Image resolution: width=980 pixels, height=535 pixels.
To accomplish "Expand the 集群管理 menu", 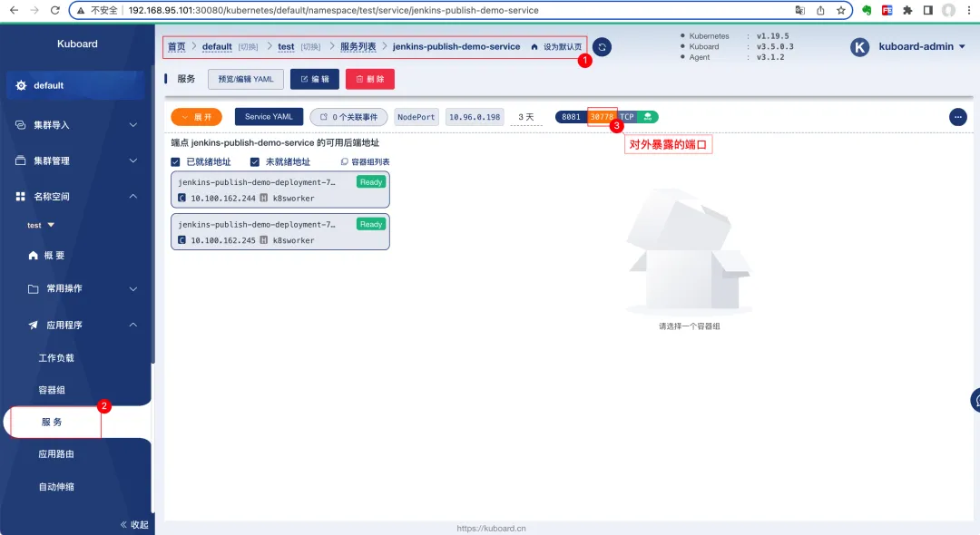I will pyautogui.click(x=76, y=160).
